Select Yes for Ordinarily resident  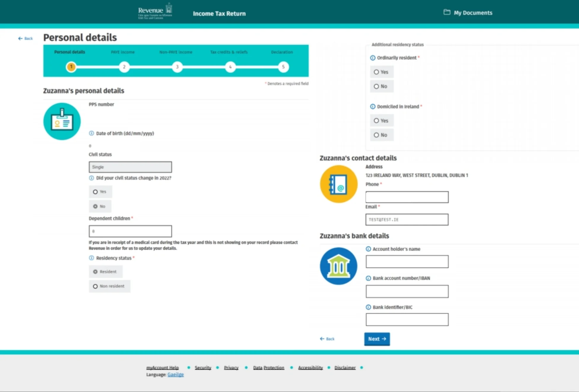coord(376,72)
